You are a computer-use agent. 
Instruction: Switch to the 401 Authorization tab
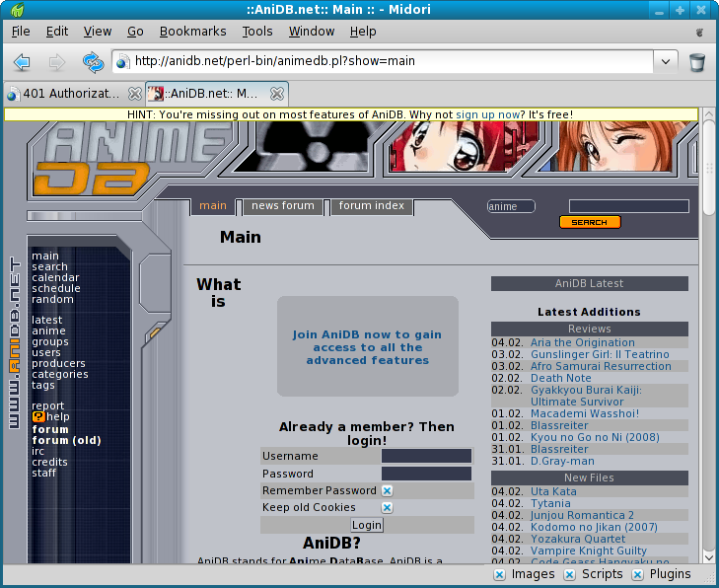coord(73,94)
